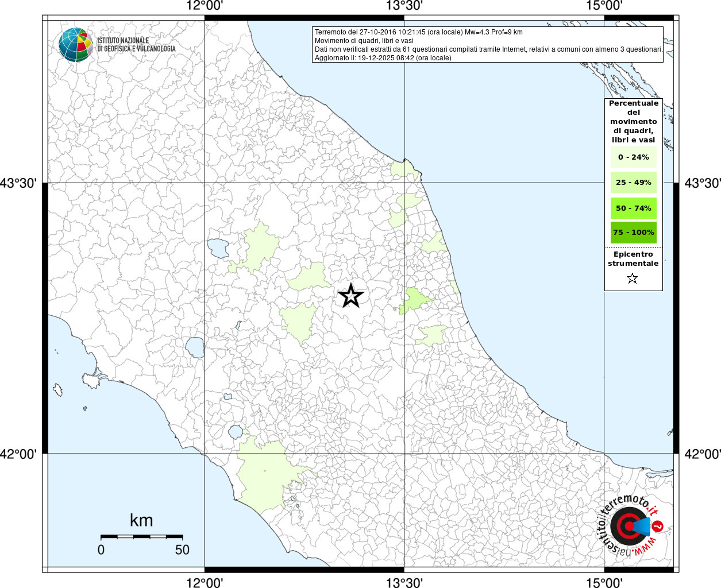Image resolution: width=721 pixels, height=588 pixels.
Task: Select the 75 - 100% legend swatch
Action: click(633, 233)
